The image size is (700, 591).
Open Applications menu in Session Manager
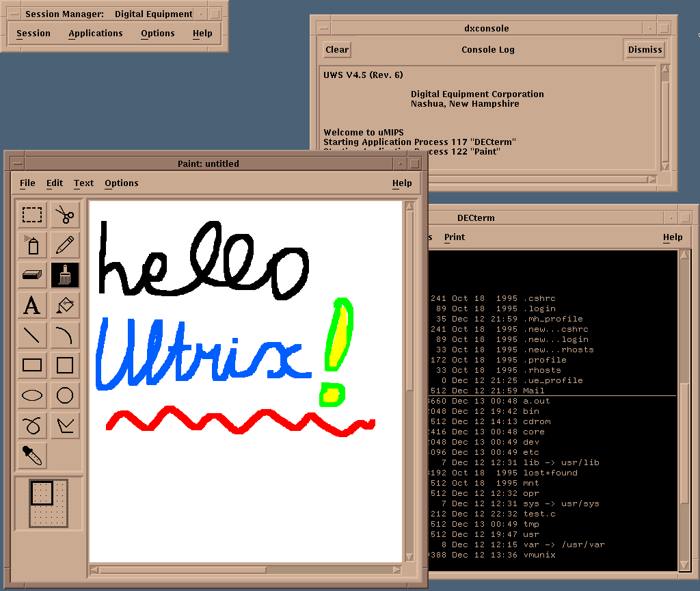(96, 34)
